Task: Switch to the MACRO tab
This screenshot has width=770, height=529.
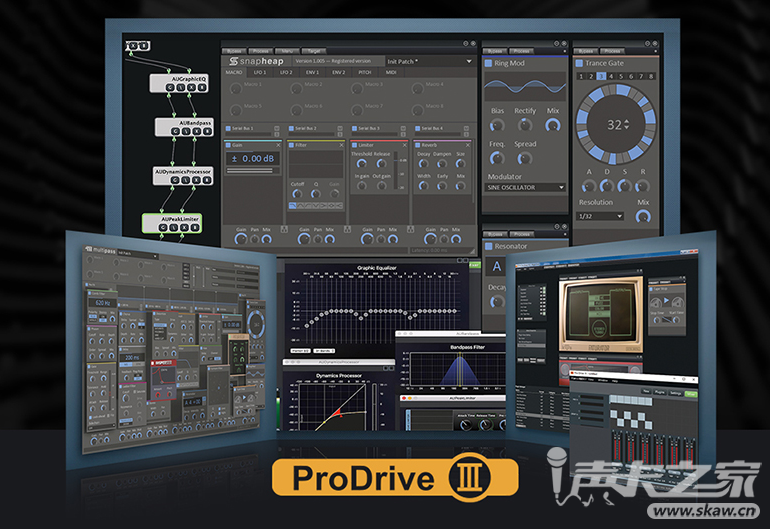Action: [234, 72]
